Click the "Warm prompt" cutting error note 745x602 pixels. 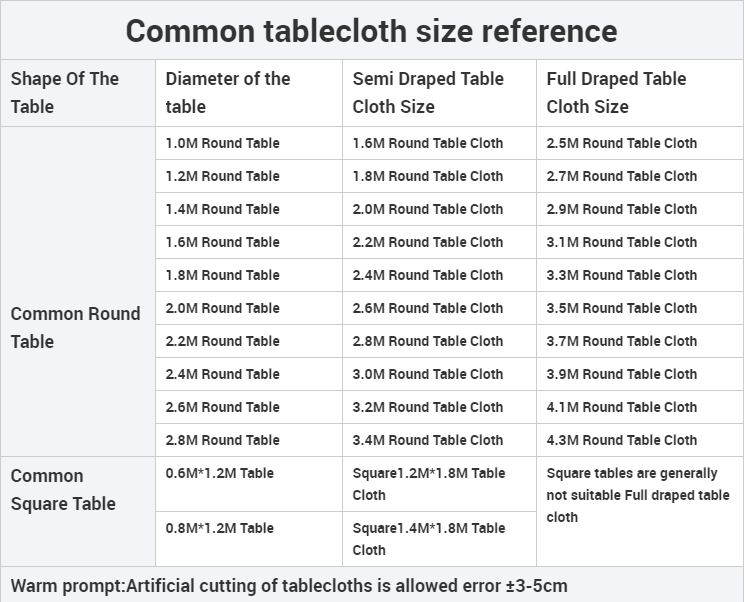[x=289, y=585]
